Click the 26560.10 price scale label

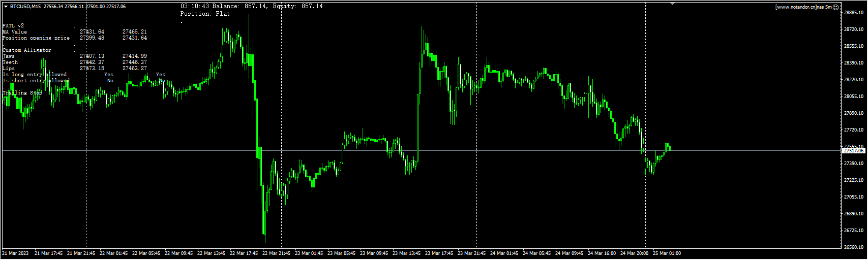[x=854, y=247]
